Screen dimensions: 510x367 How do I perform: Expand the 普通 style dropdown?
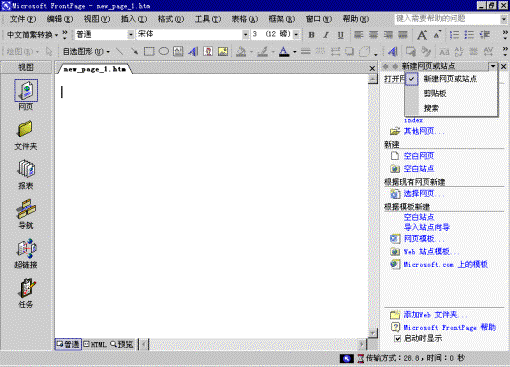click(x=131, y=34)
